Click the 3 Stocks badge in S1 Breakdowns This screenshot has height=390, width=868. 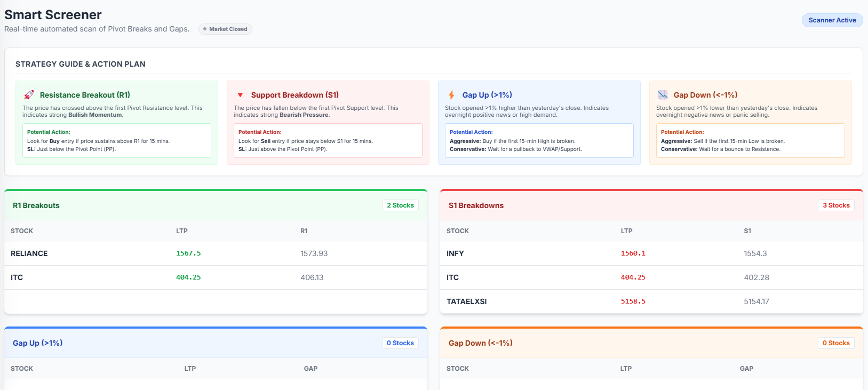tap(836, 205)
